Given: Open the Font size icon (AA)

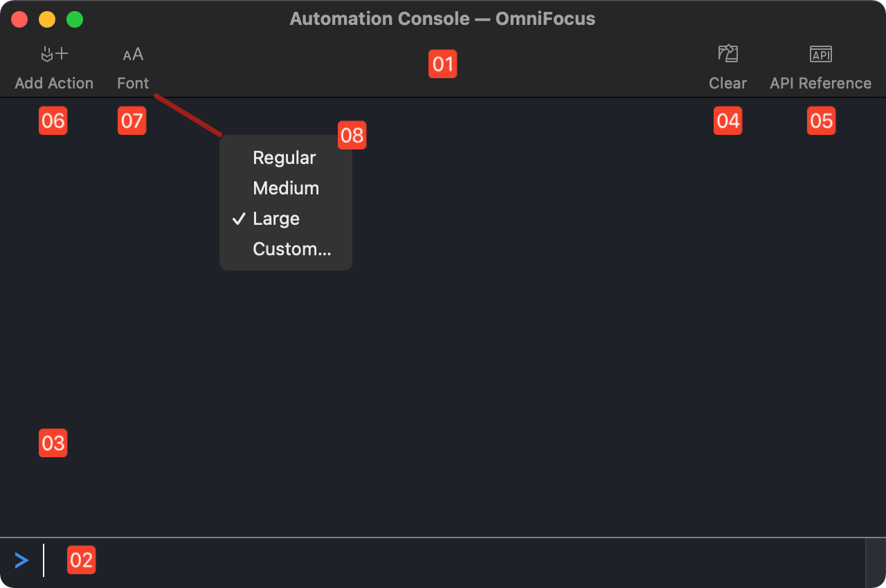Looking at the screenshot, I should [x=133, y=54].
